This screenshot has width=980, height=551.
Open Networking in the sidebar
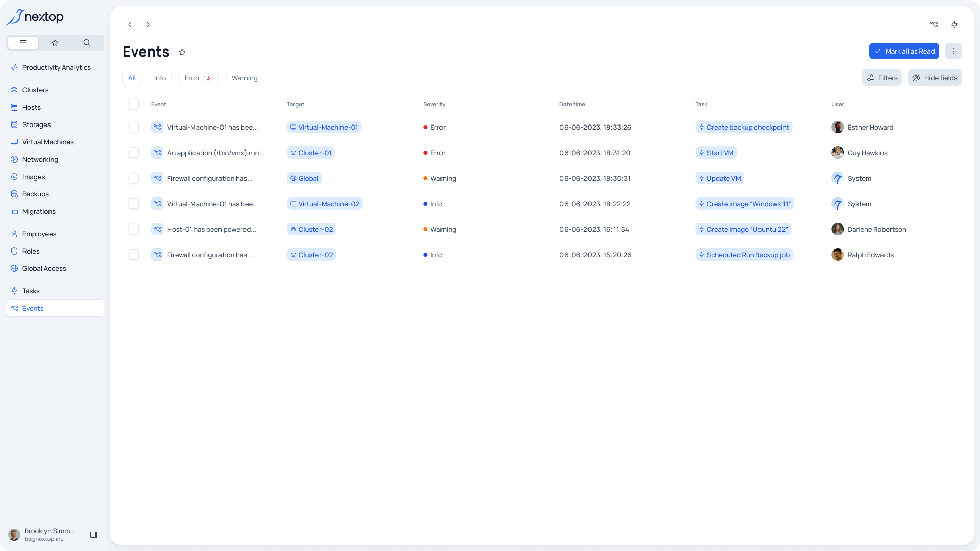[x=55, y=159]
